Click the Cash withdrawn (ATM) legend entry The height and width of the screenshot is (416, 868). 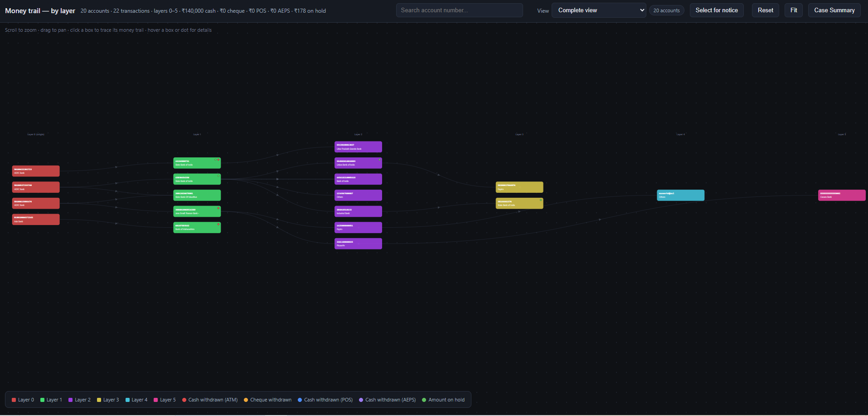click(210, 400)
